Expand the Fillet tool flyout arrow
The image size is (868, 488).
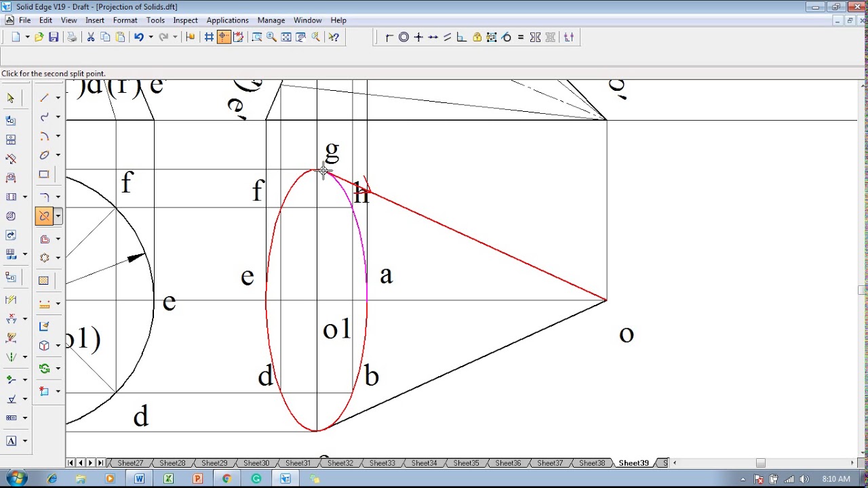[x=58, y=197]
